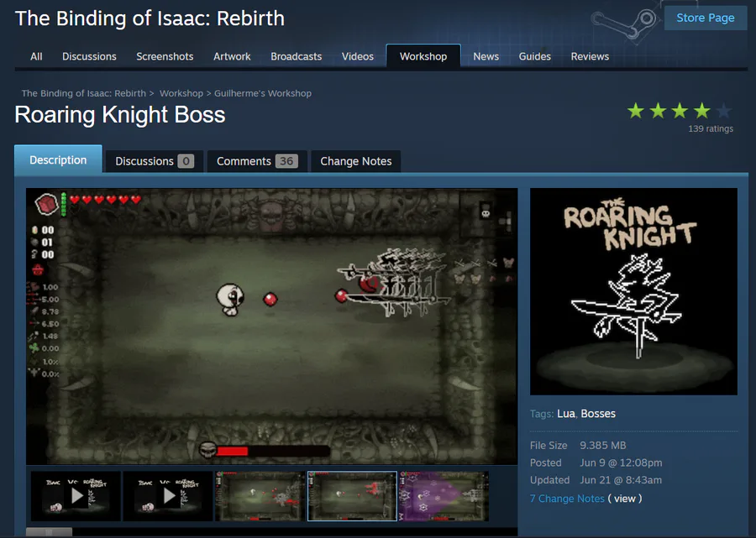Click the 139 ratings text
Viewport: 756px width, 538px height.
tap(710, 128)
